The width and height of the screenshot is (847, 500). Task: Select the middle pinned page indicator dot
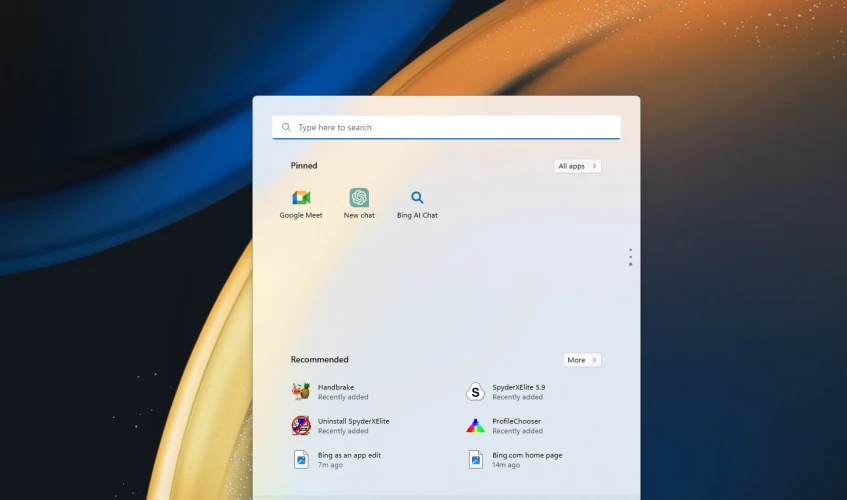630,257
